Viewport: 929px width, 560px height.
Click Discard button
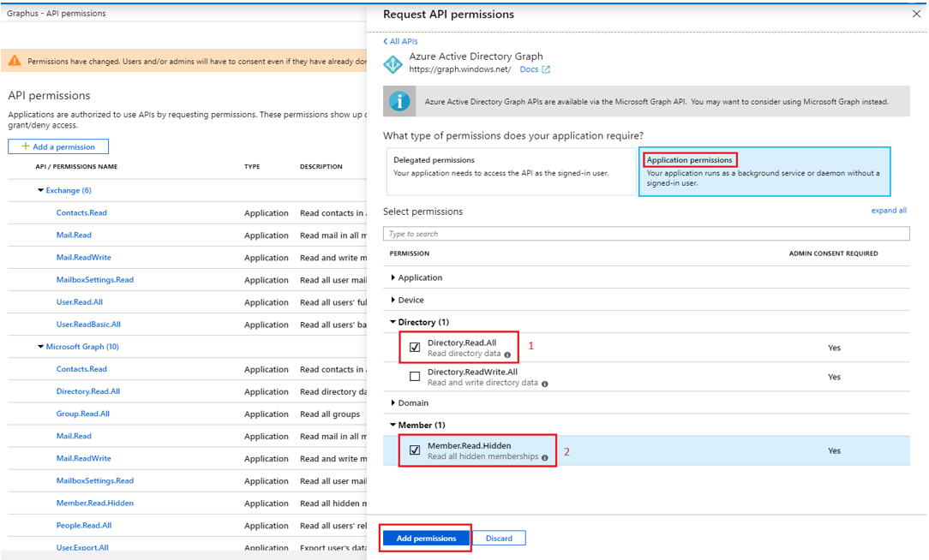pyautogui.click(x=499, y=538)
